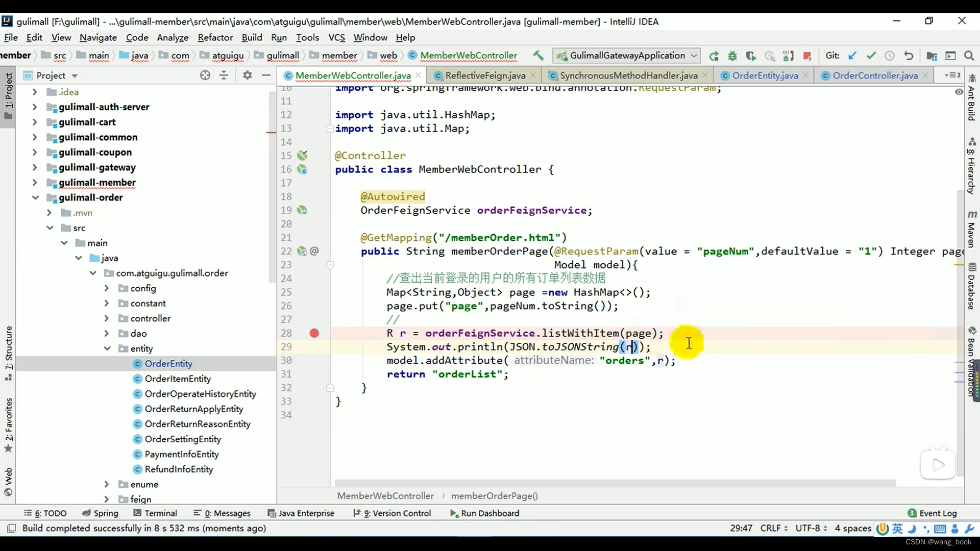Click the CRLF line separator setting
Viewport: 980px width, 551px height.
click(774, 529)
